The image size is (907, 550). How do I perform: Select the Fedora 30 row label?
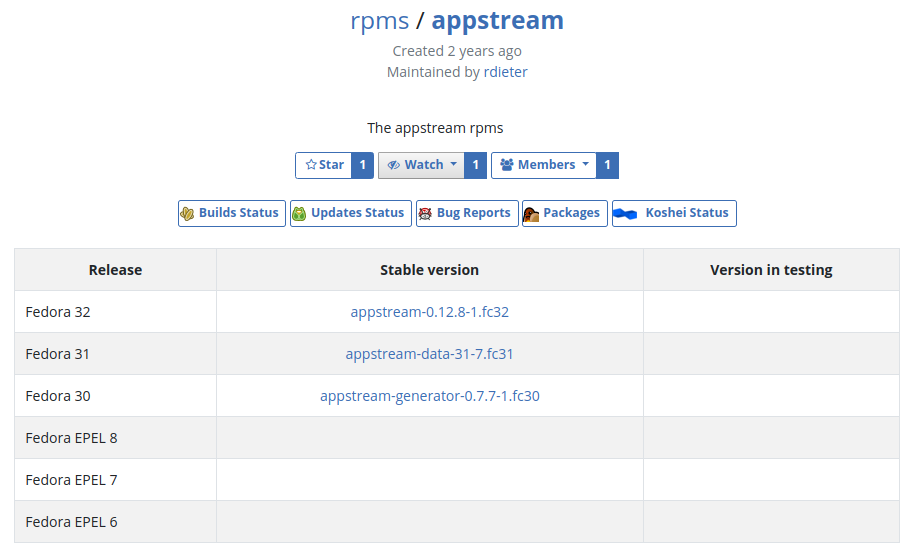click(58, 396)
